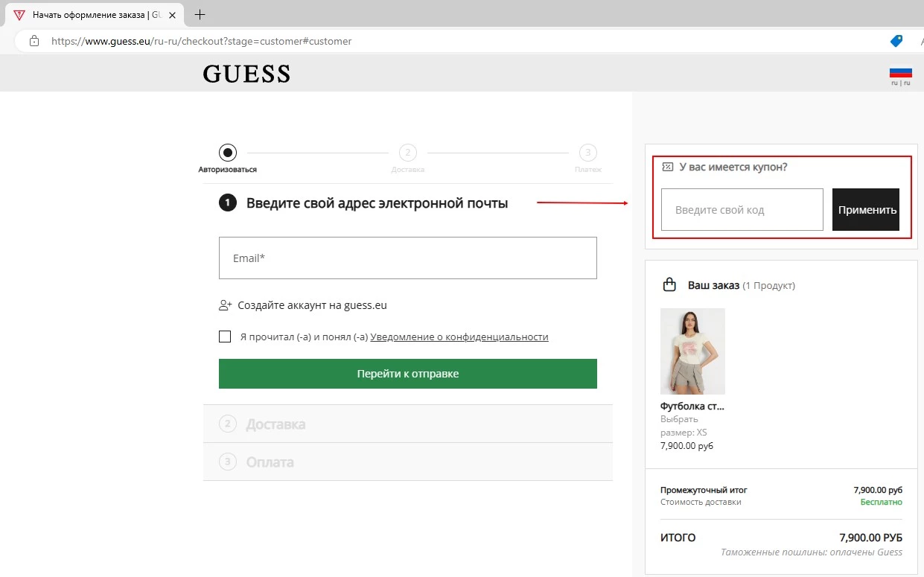This screenshot has height=577, width=924.
Task: Click the padlock icon in the address bar
Action: click(x=33, y=41)
